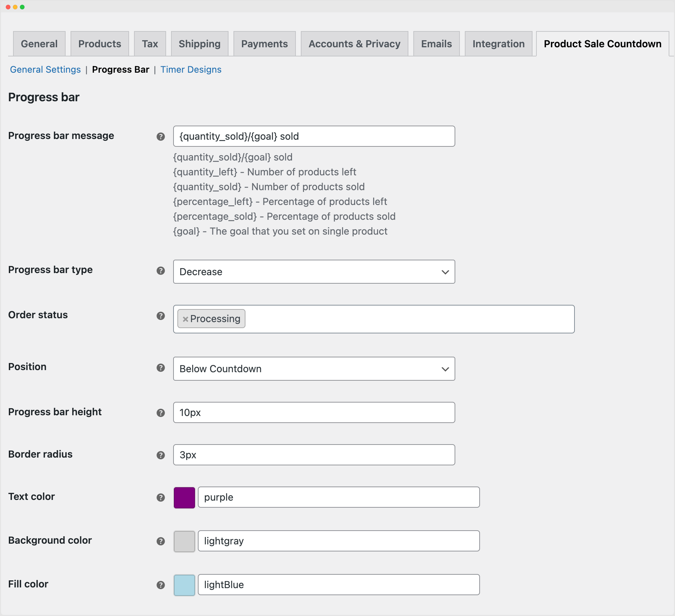Open the Accounts & Privacy tab
The image size is (675, 616).
354,44
